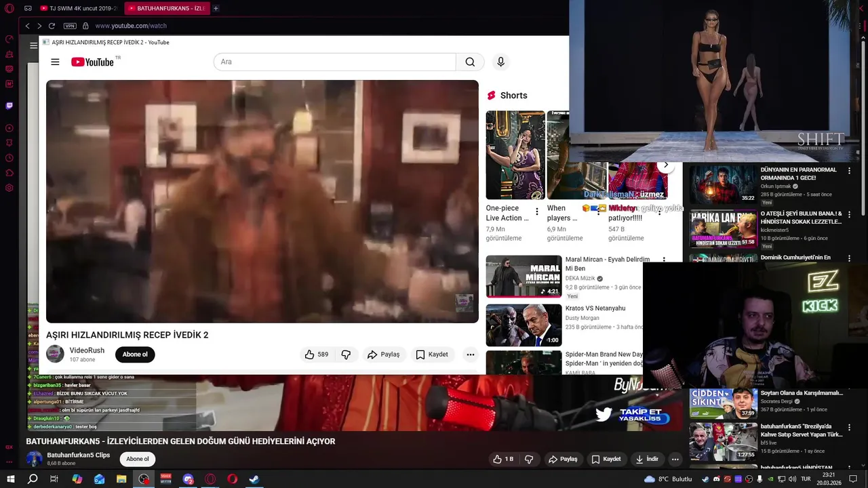This screenshot has width=868, height=488.
Task: Dislike the BATUHANFURKAN5 birthday gifts video
Action: click(x=529, y=459)
